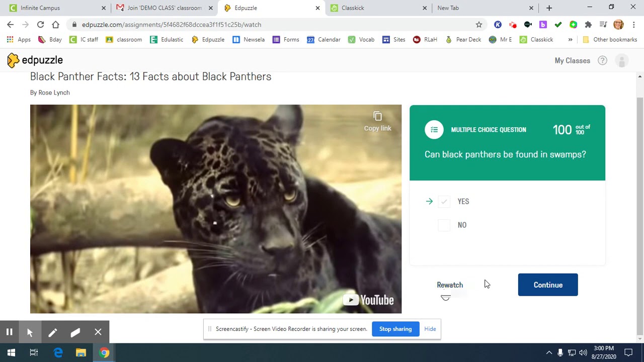
Task: Open the Newsela bookmark
Action: [249, 39]
